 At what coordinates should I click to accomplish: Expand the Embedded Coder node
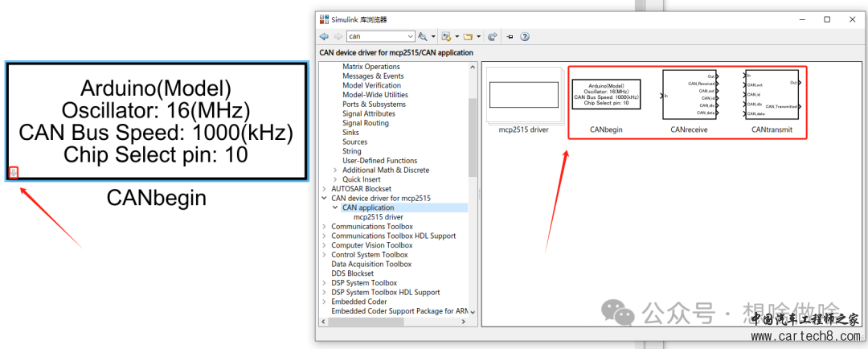click(325, 302)
